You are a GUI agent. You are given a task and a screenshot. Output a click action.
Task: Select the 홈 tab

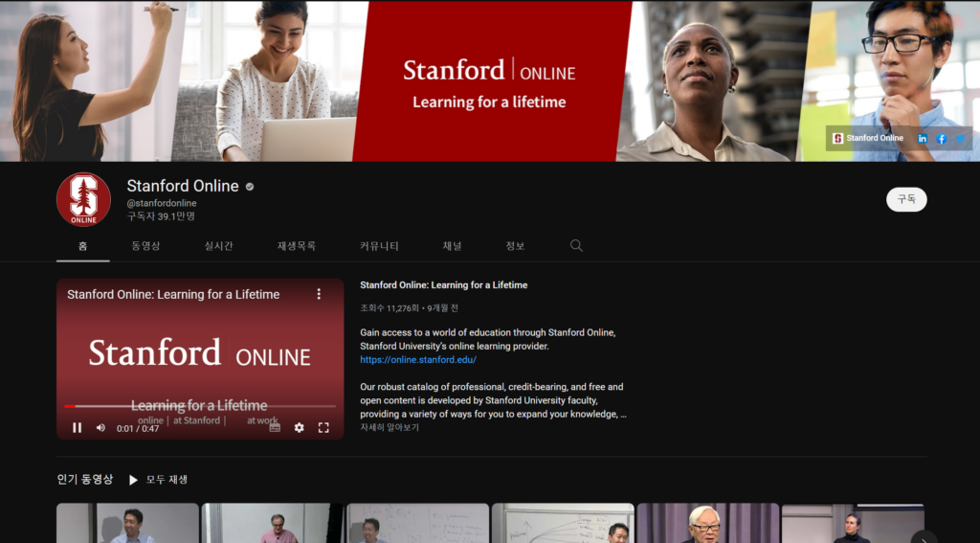coord(82,246)
